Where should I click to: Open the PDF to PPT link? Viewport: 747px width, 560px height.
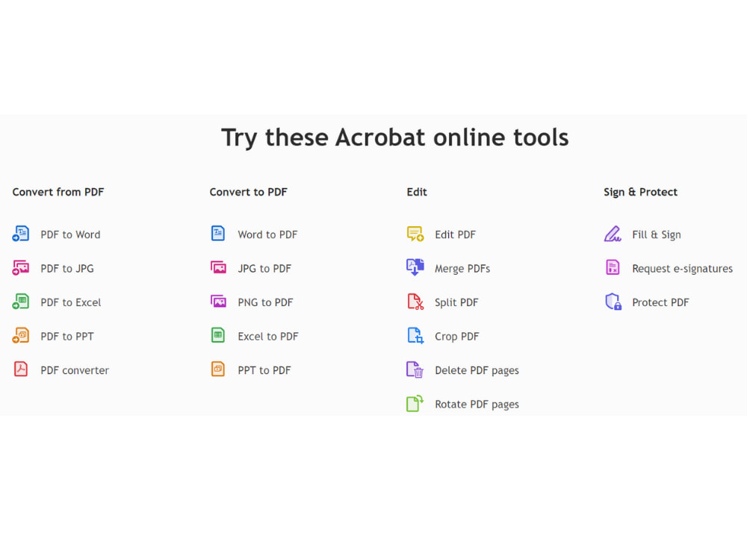coord(67,336)
